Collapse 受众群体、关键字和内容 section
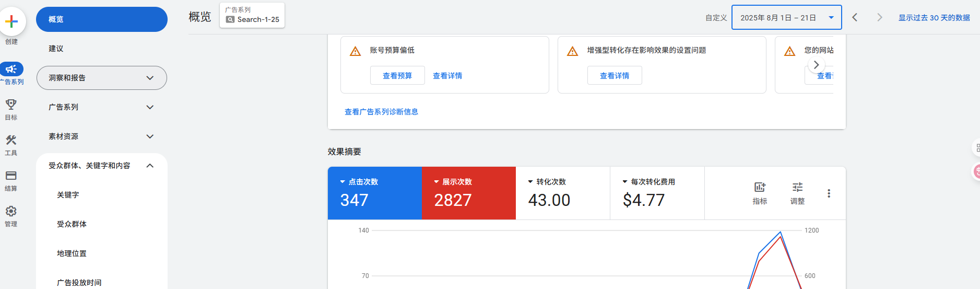 pos(102,166)
